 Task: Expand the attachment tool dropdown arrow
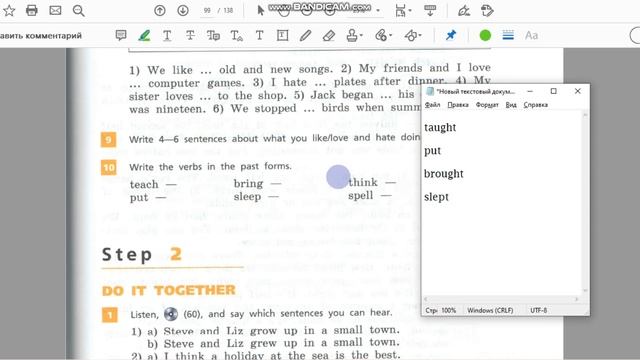pos(391,36)
